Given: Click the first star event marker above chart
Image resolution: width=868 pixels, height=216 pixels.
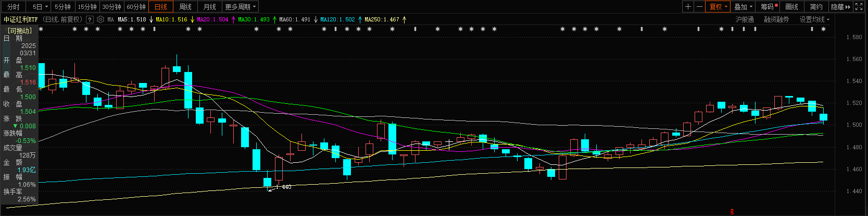Looking at the screenshot, I should (41, 29).
